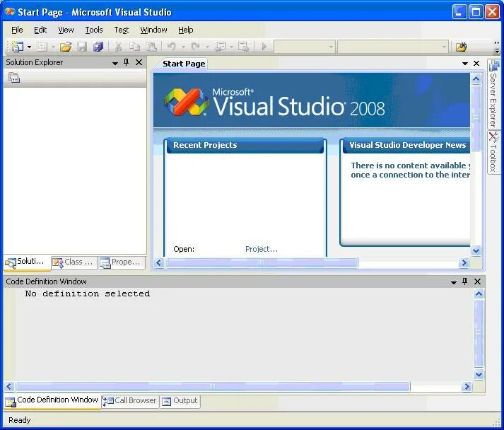The height and width of the screenshot is (430, 504).
Task: Click right arrow on Code Definition horizontal scrollbar
Action: pyautogui.click(x=467, y=386)
